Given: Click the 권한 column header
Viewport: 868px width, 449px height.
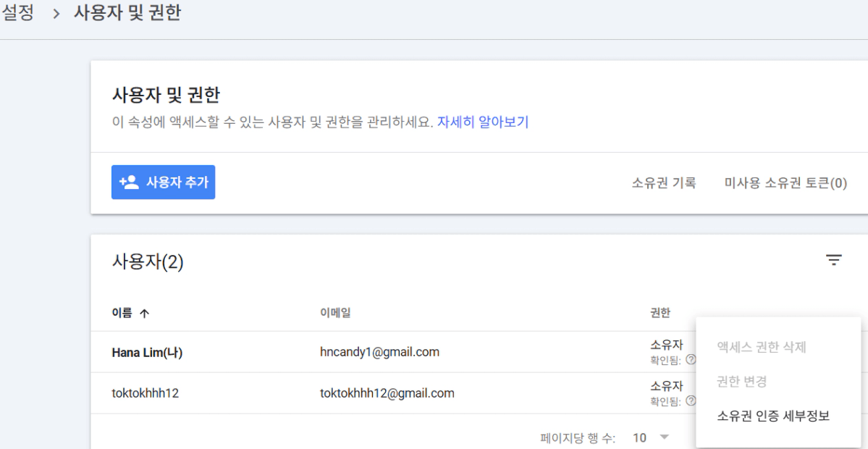Looking at the screenshot, I should [x=660, y=313].
